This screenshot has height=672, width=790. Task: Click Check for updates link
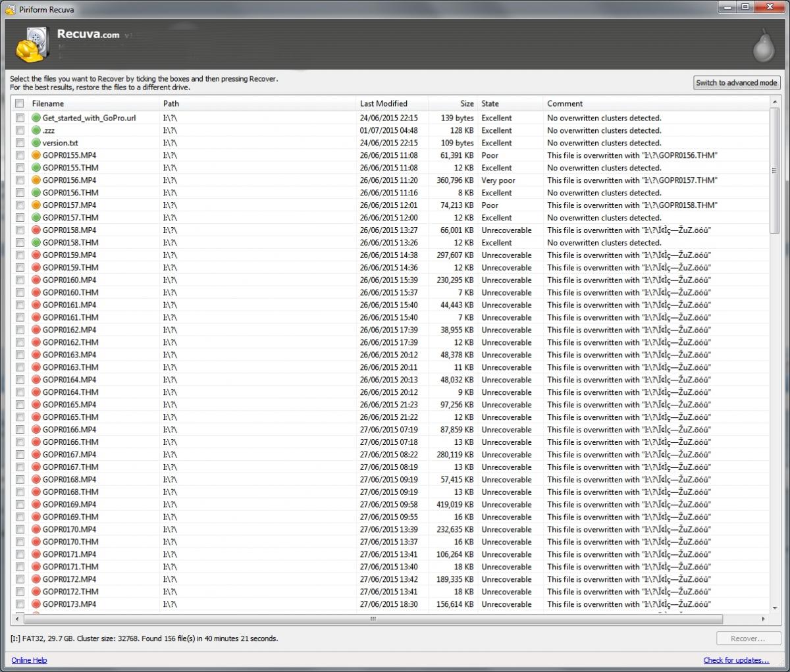736,660
